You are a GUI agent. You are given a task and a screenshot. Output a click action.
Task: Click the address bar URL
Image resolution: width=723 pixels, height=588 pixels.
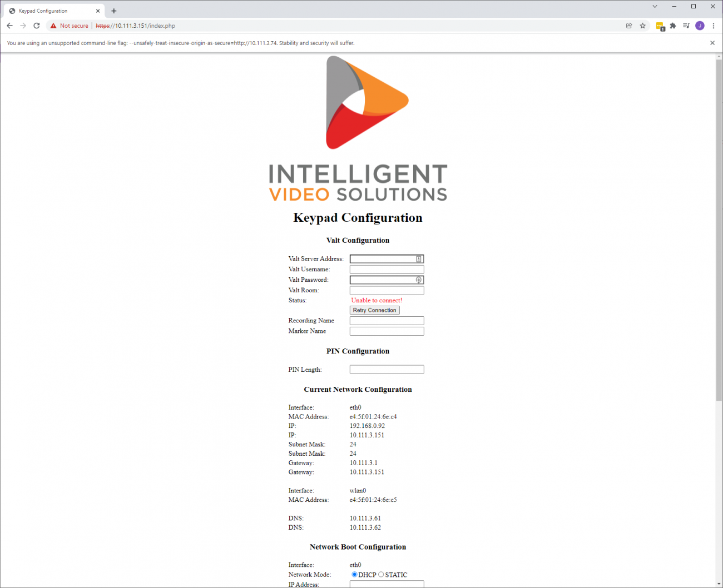(x=135, y=26)
